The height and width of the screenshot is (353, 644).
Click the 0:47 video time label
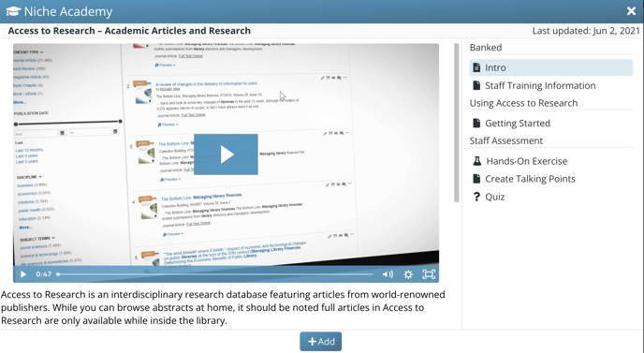(44, 274)
